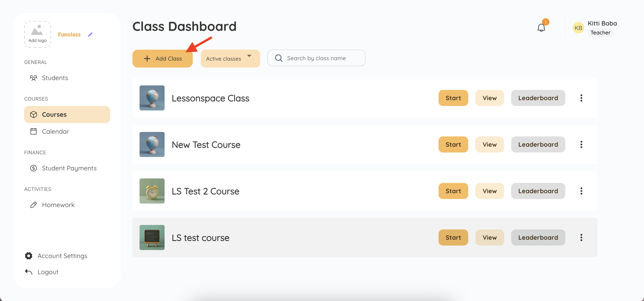The image size is (644, 301).
Task: Expand the Active classes dropdown
Action: coord(230,59)
